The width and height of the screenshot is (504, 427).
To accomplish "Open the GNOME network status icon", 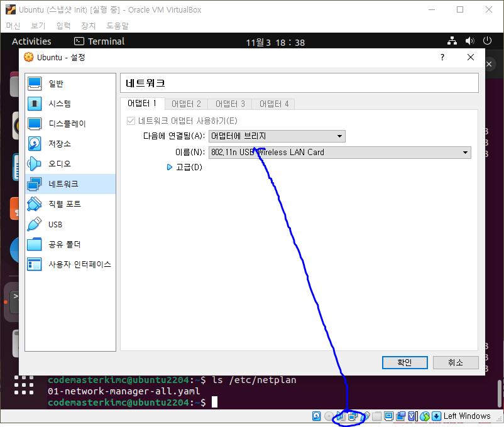I will point(452,41).
